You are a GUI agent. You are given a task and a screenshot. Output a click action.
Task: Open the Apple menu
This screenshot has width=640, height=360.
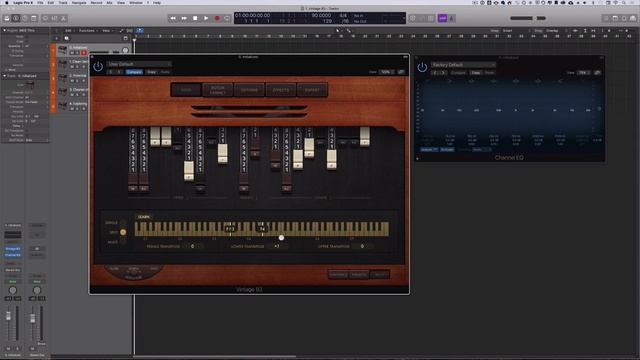6,2
